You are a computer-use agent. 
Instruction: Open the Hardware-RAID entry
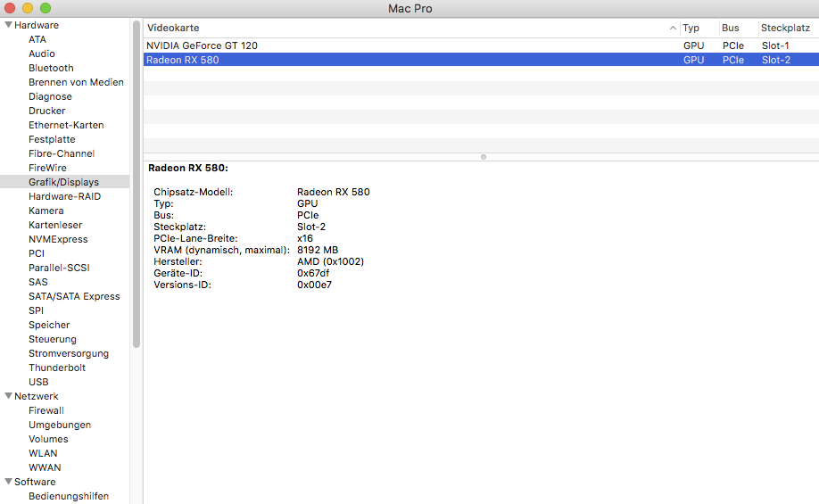(65, 196)
